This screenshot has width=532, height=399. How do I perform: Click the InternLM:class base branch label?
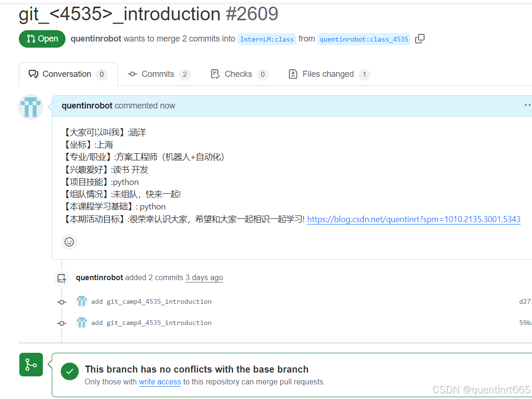267,39
